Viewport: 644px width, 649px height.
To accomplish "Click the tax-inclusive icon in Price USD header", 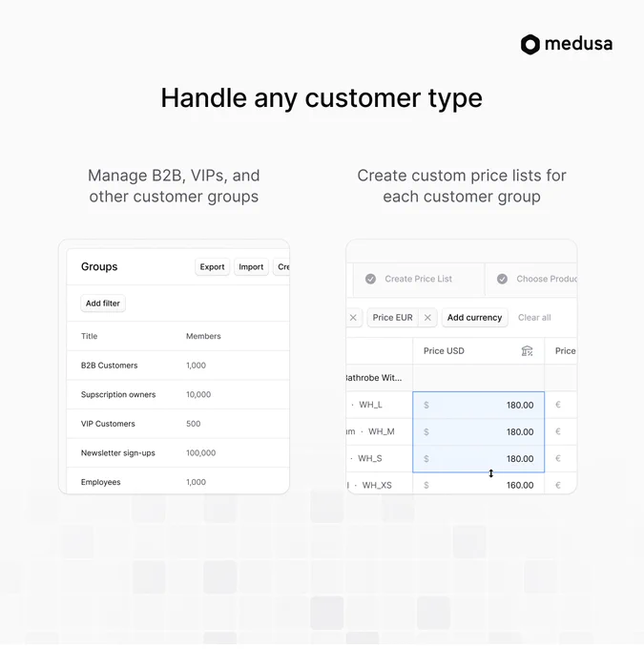I will coord(527,351).
